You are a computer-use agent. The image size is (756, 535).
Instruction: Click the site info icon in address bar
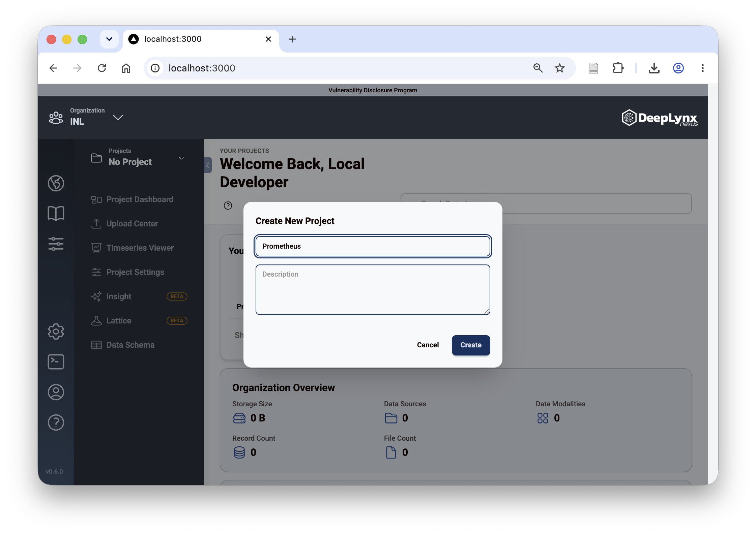155,68
